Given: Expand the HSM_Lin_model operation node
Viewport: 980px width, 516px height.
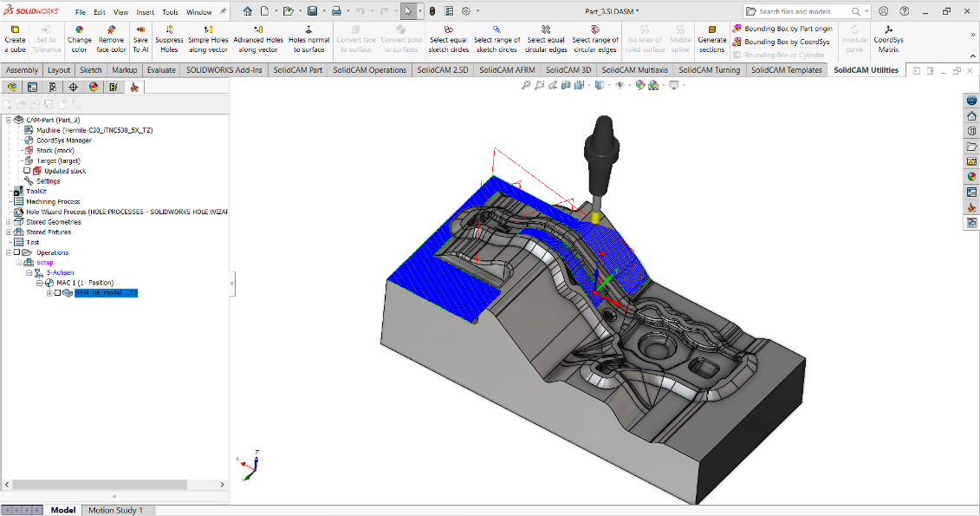Looking at the screenshot, I should tap(49, 293).
